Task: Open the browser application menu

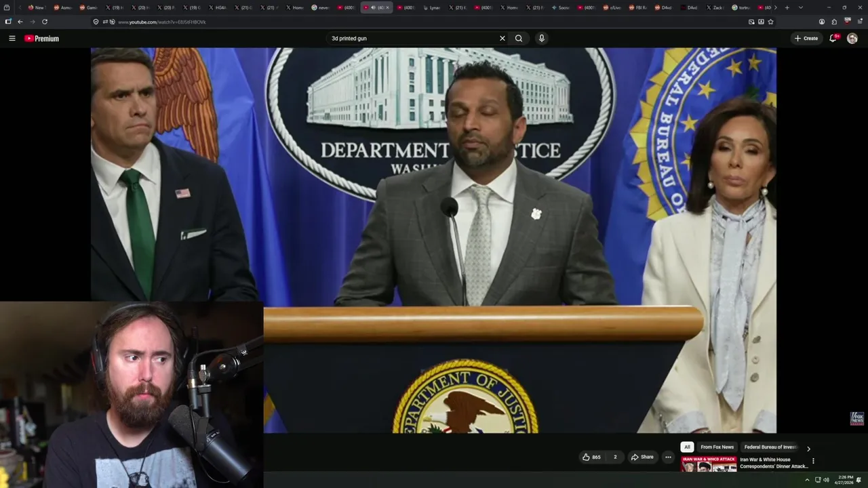Action: point(860,22)
